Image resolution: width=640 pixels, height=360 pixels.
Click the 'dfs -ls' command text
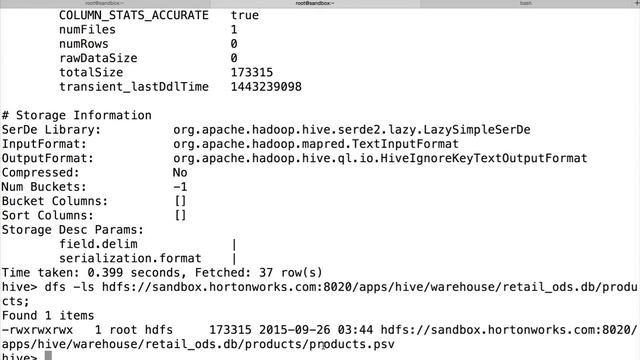(x=69, y=287)
